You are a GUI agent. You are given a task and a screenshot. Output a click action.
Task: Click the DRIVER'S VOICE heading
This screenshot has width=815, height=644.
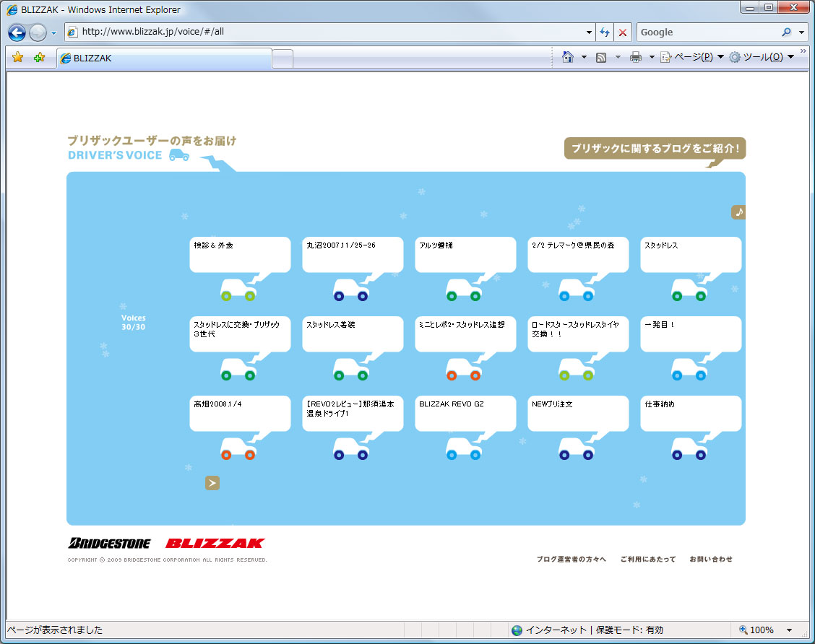point(115,155)
